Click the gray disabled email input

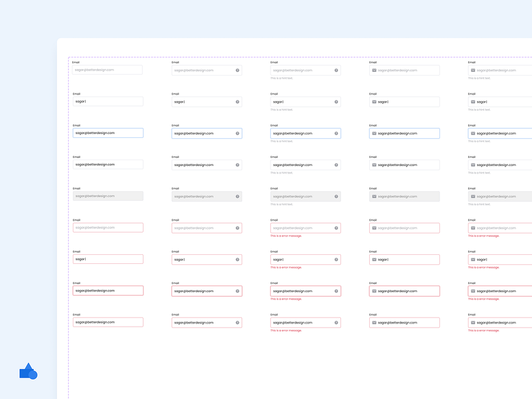pyautogui.click(x=107, y=196)
